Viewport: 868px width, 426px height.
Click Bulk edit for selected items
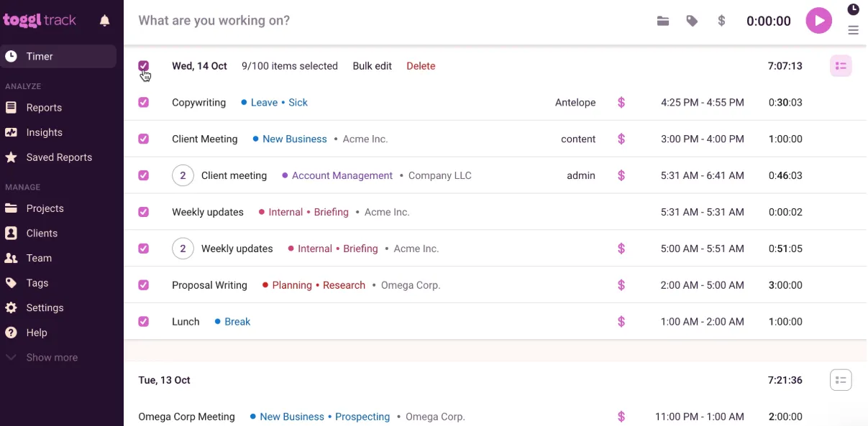(372, 66)
